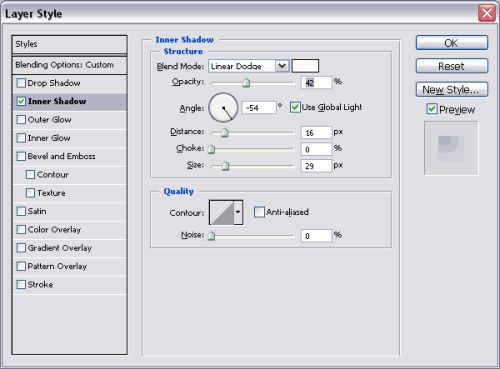Select Bevel and Emboss in list
This screenshot has height=369, width=500.
61,156
